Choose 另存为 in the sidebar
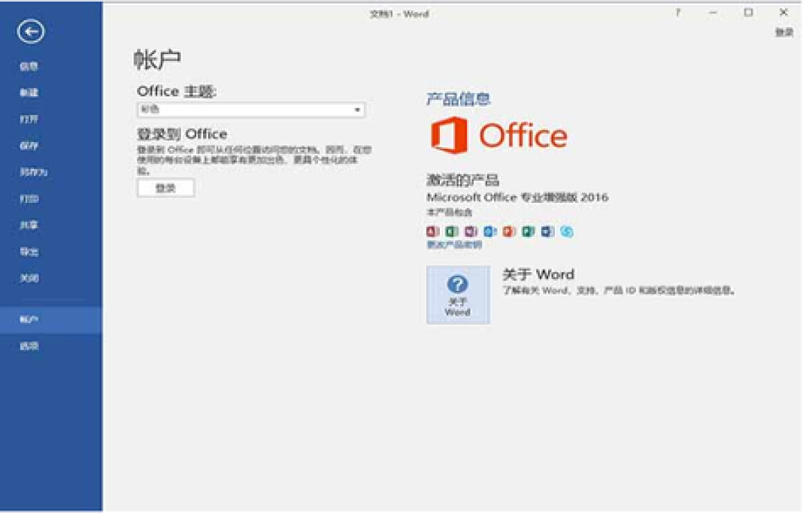Viewport: 812px width, 514px height. [34, 172]
